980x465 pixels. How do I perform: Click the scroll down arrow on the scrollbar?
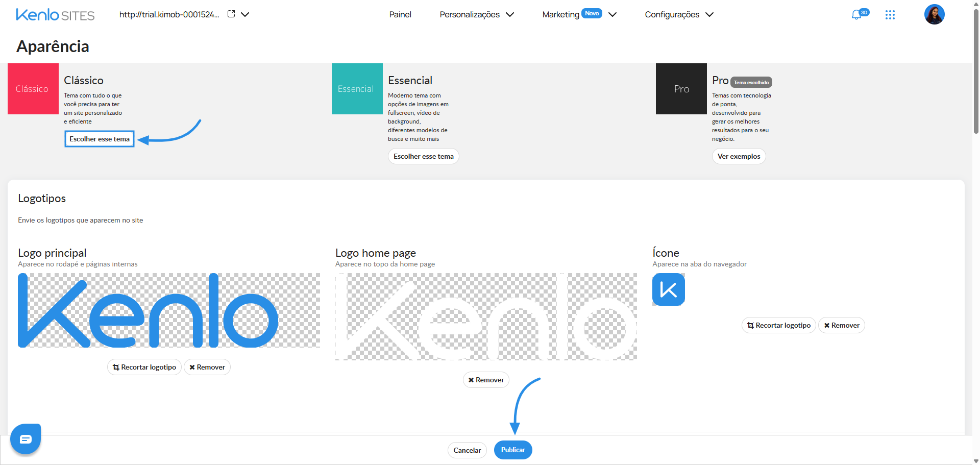click(x=976, y=461)
